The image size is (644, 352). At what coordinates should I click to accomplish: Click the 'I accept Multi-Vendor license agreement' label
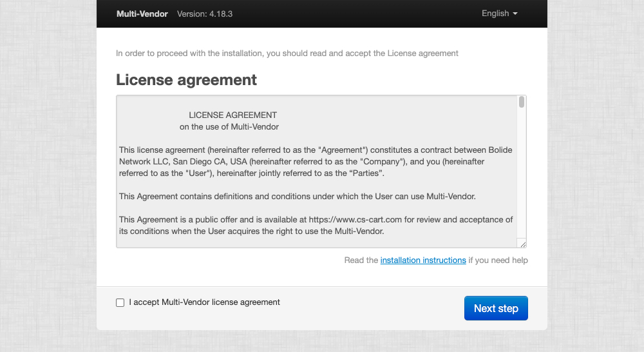point(204,302)
